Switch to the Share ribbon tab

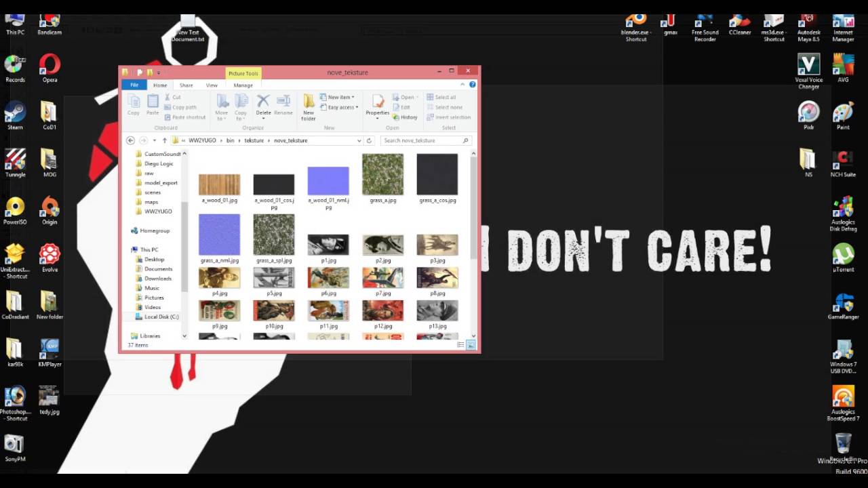(186, 85)
